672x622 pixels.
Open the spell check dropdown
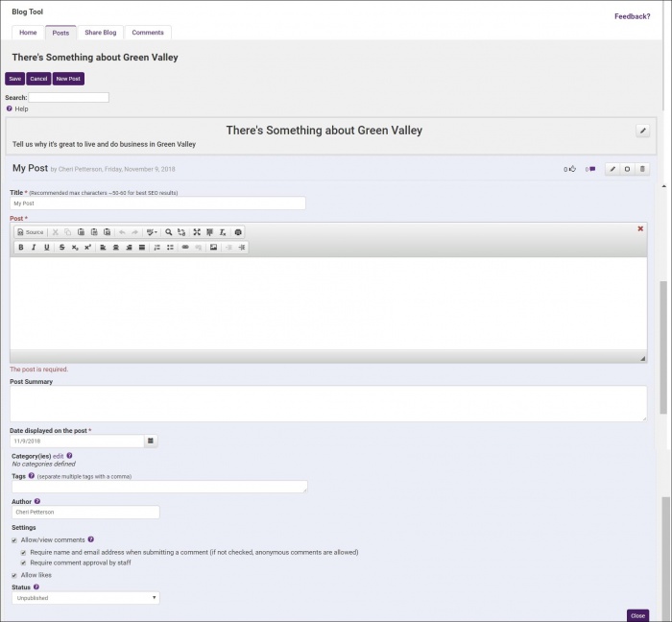click(152, 232)
